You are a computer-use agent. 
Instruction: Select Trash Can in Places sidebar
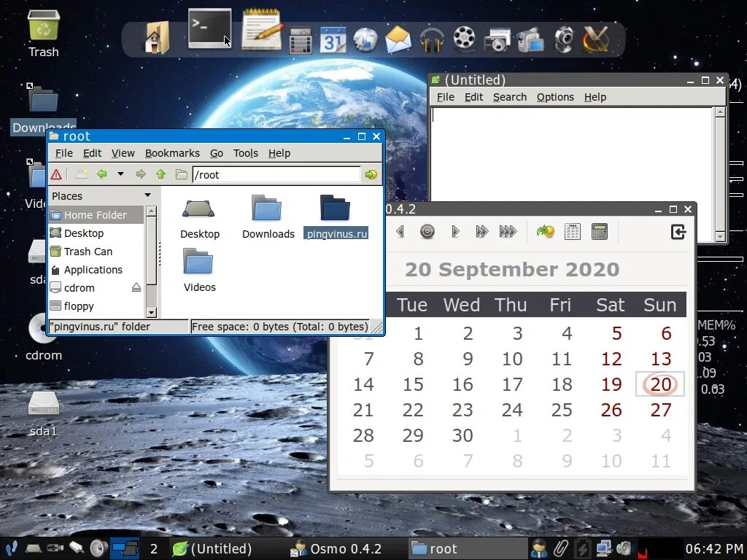(x=96, y=252)
